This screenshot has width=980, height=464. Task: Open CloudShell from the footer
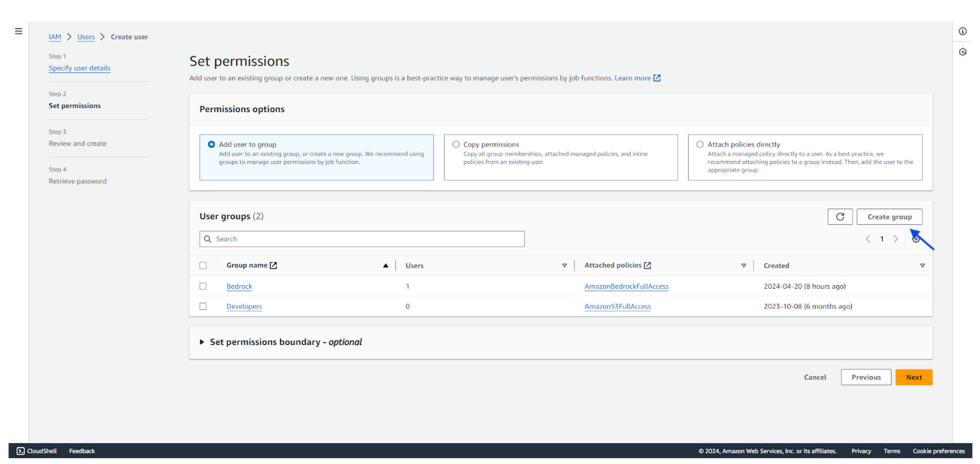37,451
